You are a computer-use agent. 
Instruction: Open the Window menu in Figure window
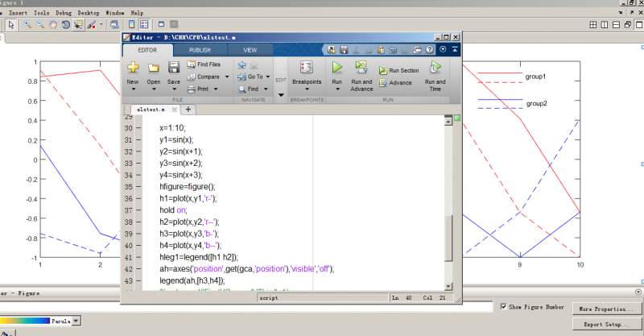click(x=115, y=13)
